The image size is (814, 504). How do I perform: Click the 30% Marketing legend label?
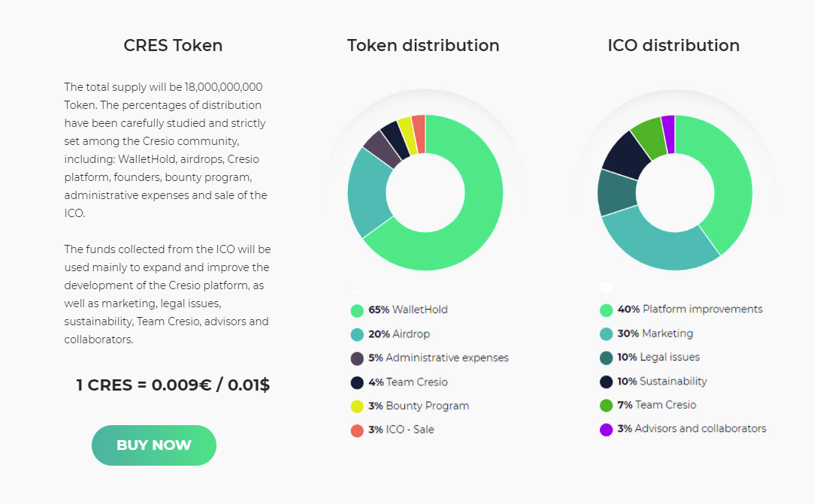[x=655, y=333]
